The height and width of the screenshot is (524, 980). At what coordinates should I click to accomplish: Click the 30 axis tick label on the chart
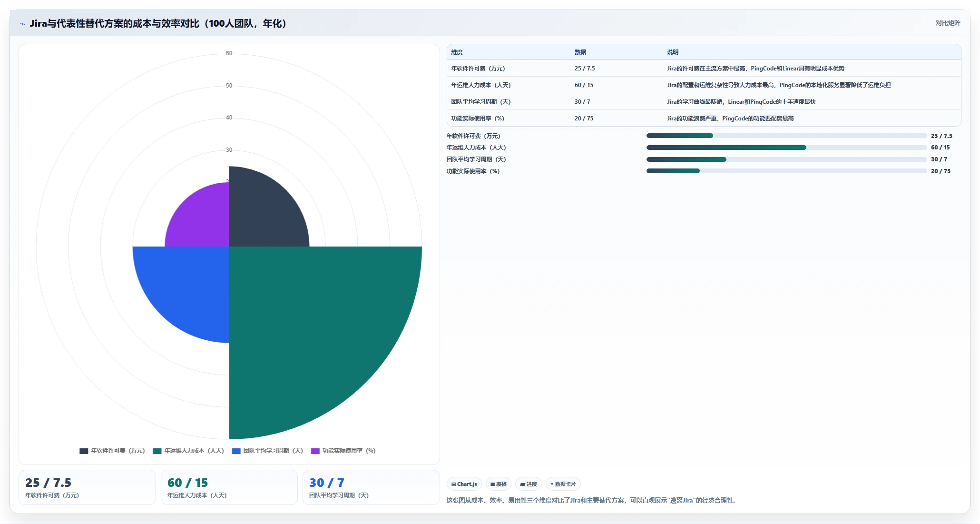point(229,150)
